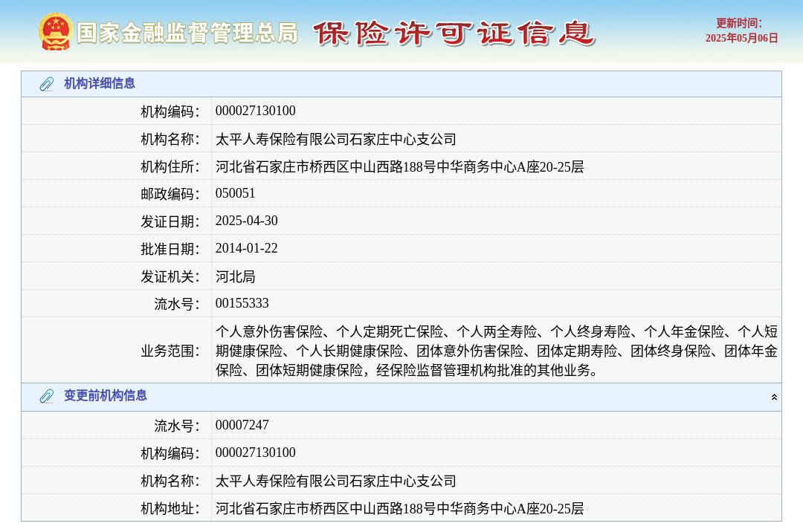Collapse the 变更前机构信息 section using the chevron
Screen dimensions: 803x532
[774, 397]
